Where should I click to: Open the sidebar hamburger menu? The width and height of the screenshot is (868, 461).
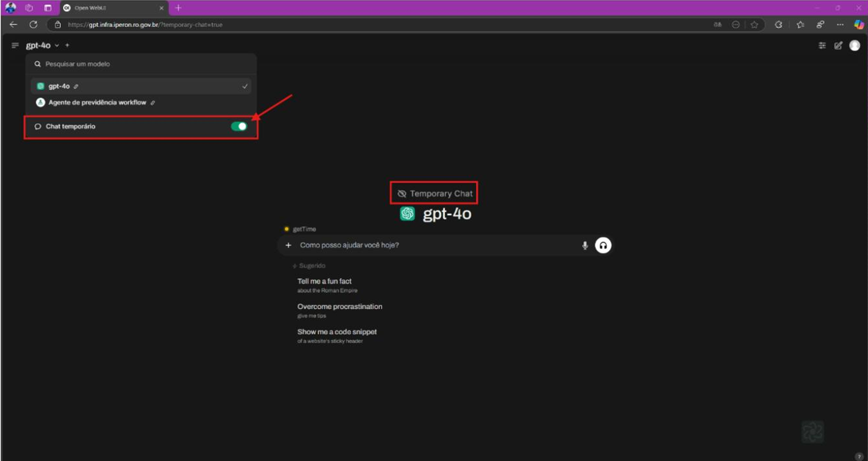click(15, 46)
